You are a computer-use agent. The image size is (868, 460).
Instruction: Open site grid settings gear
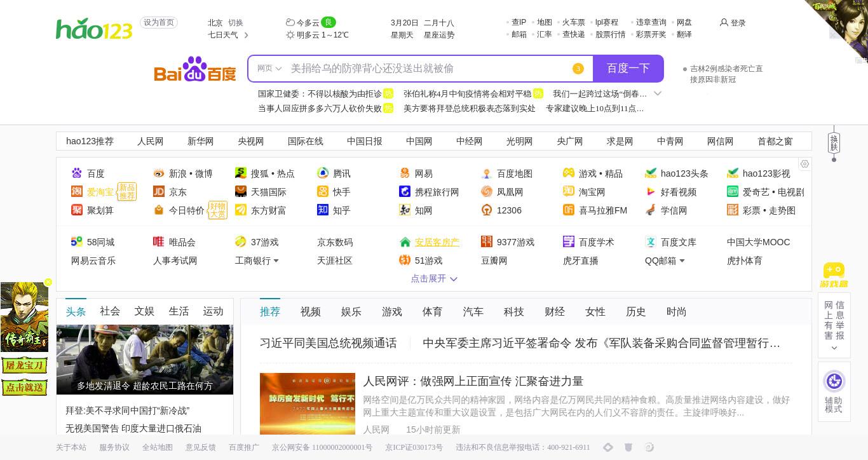click(804, 164)
